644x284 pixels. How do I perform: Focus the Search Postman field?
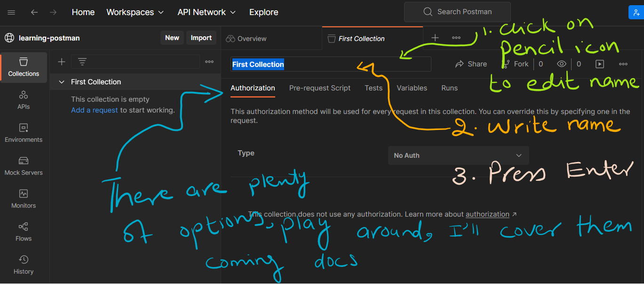pos(457,12)
